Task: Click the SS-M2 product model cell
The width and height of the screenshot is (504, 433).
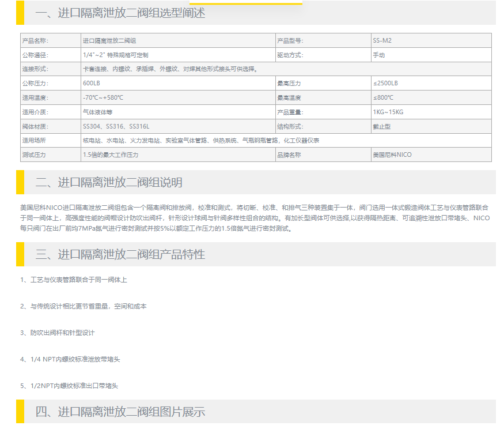Action: pos(382,41)
